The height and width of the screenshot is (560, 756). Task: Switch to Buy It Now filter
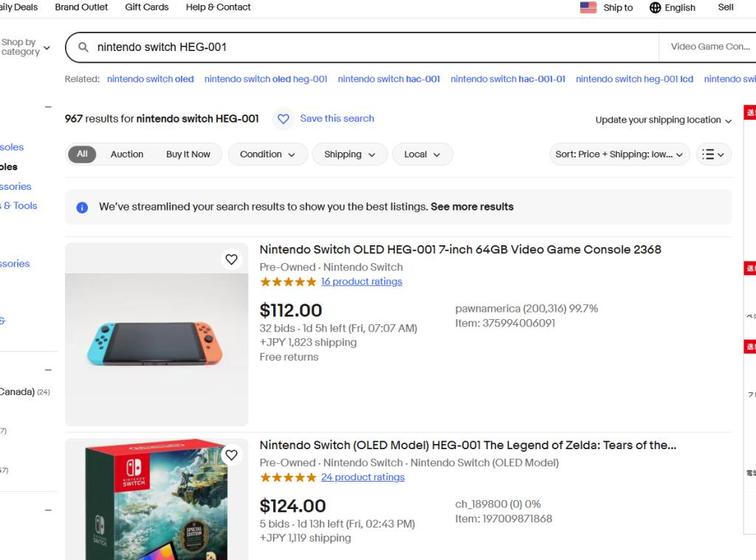click(x=188, y=154)
